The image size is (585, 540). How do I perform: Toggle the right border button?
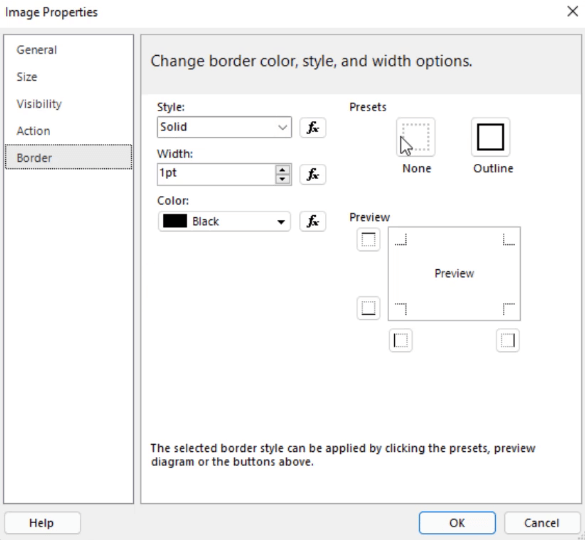tap(508, 340)
